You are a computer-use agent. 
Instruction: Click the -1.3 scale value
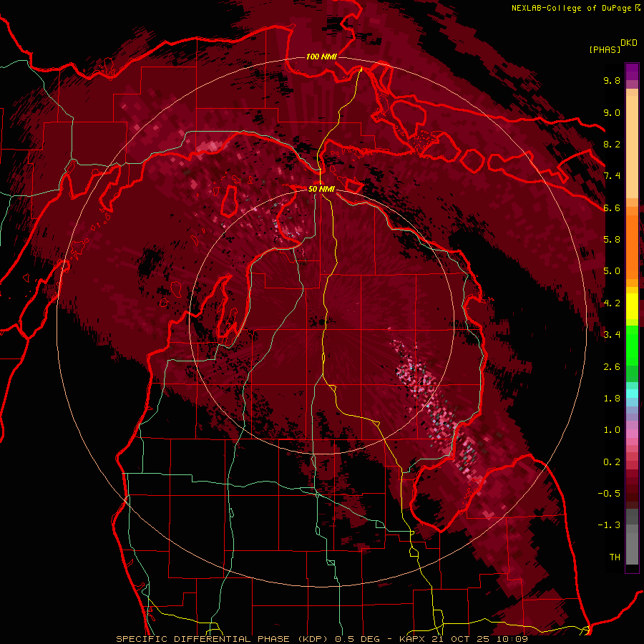[609, 525]
